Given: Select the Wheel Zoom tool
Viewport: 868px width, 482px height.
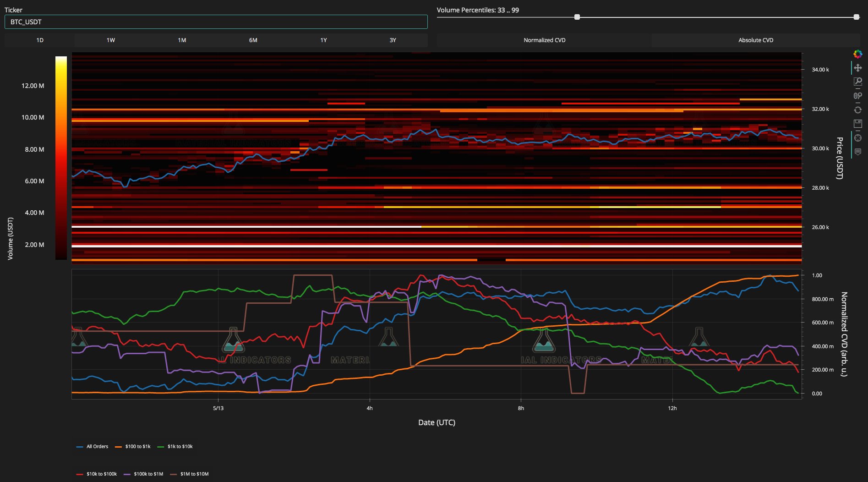Looking at the screenshot, I should [x=857, y=96].
